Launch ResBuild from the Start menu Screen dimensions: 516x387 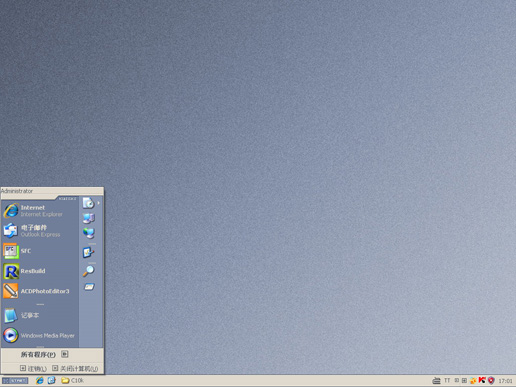[x=40, y=271]
